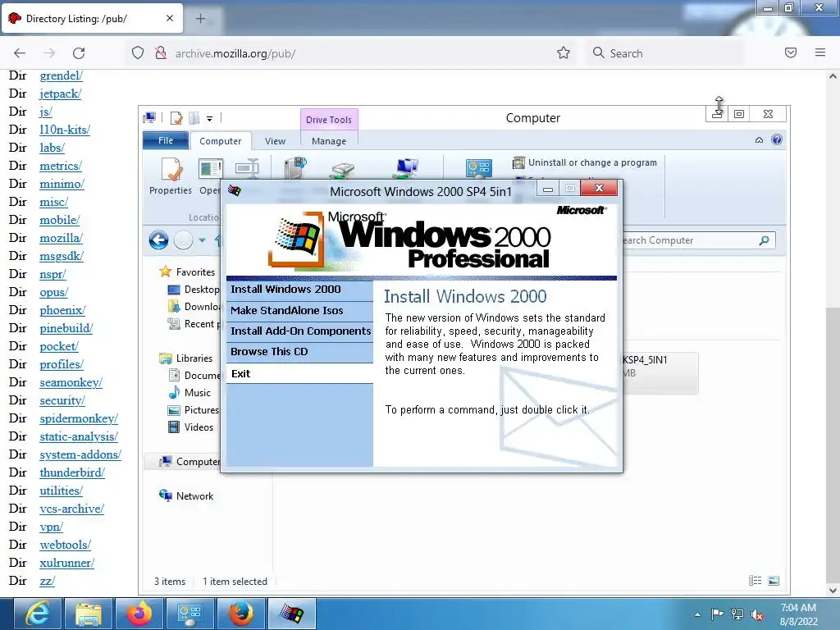Open Desktop in navigation pane
The width and height of the screenshot is (840, 630).
point(194,290)
